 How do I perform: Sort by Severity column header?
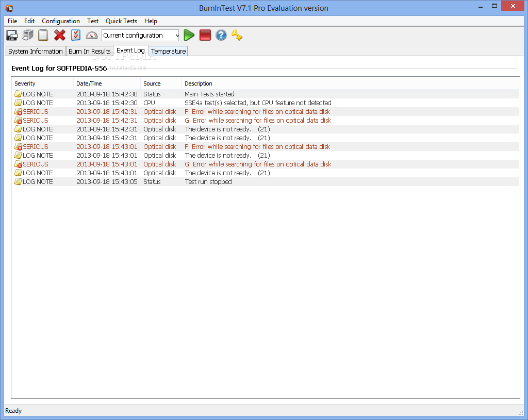(x=42, y=83)
